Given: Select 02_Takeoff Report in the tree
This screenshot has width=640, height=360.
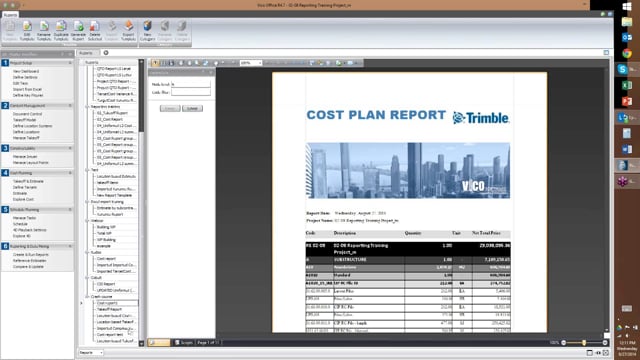Looking at the screenshot, I should 112,113.
